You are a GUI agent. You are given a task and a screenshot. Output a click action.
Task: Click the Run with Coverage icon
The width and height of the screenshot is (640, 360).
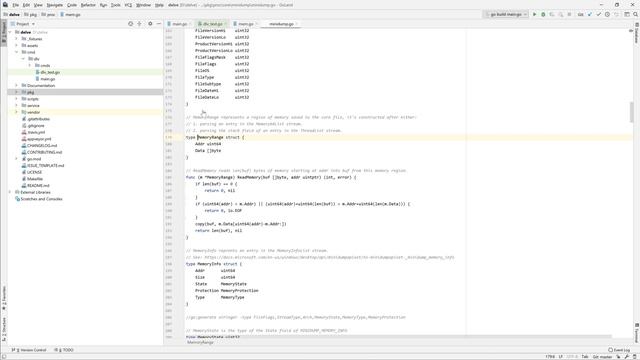(x=552, y=14)
